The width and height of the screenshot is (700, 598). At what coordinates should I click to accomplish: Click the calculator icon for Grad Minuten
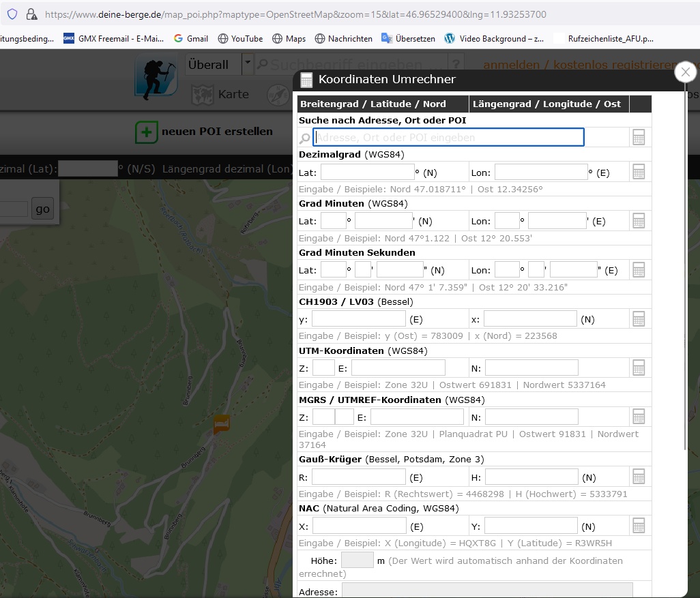point(639,221)
